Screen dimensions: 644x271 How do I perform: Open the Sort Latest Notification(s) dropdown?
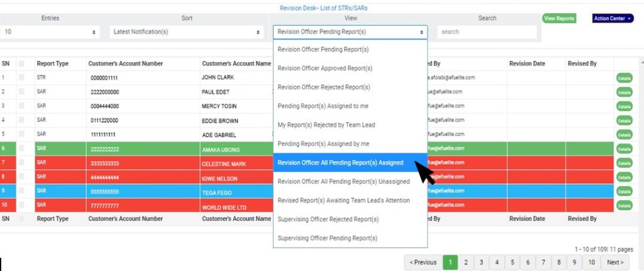point(186,32)
